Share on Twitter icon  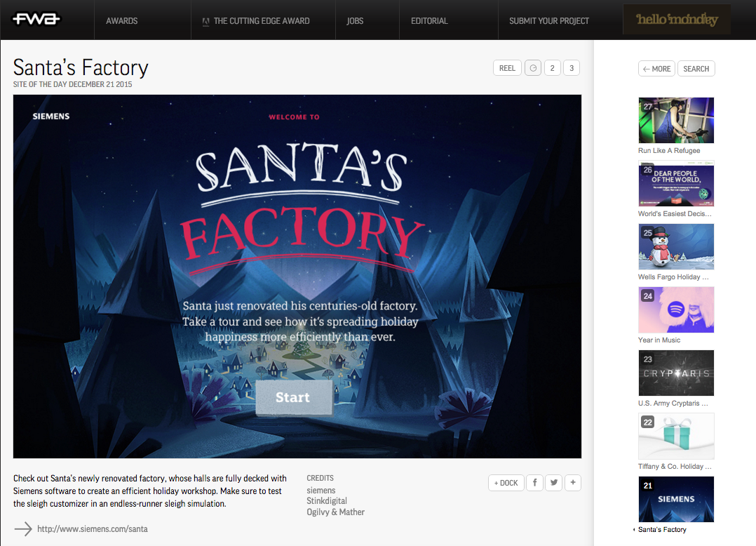click(x=554, y=483)
